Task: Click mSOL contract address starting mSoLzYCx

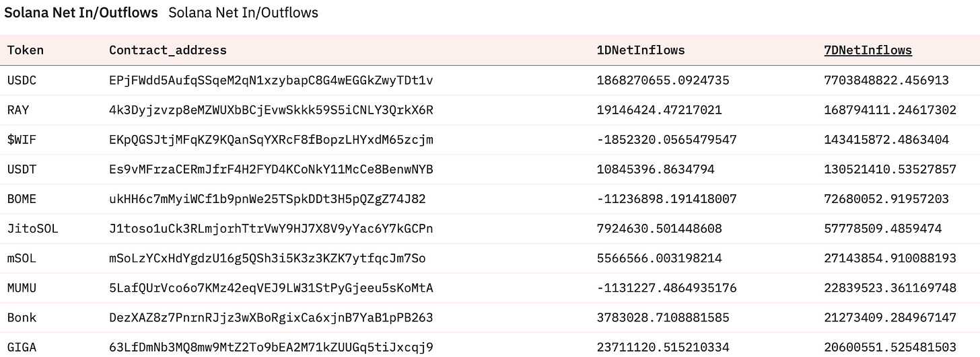Action: coord(267,258)
